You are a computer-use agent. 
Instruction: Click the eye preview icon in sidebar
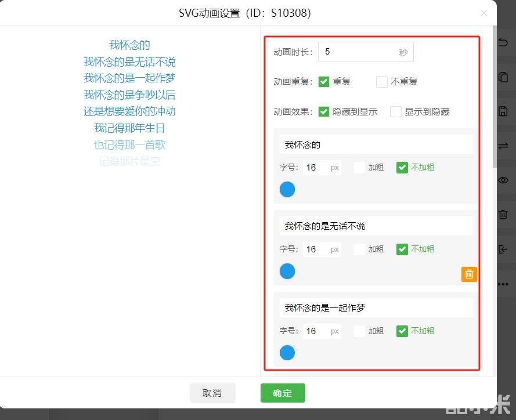503,180
